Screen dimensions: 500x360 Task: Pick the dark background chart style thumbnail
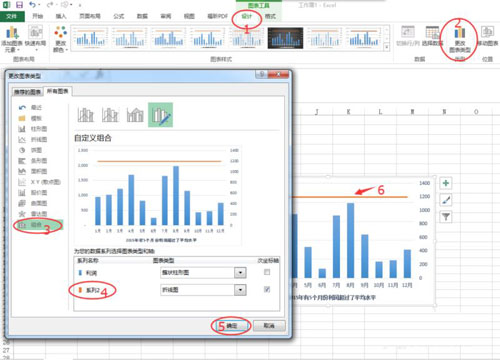(285, 38)
